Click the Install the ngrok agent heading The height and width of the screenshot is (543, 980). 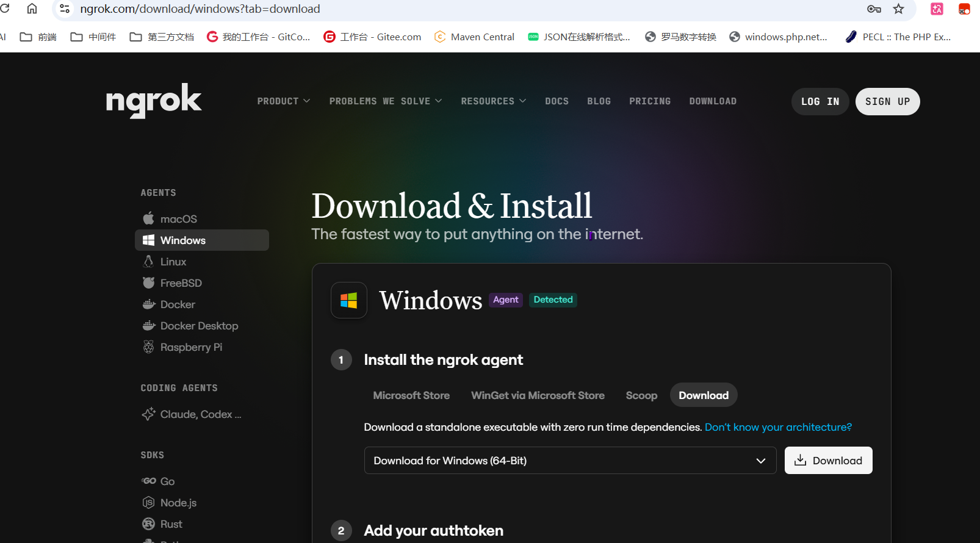point(443,360)
